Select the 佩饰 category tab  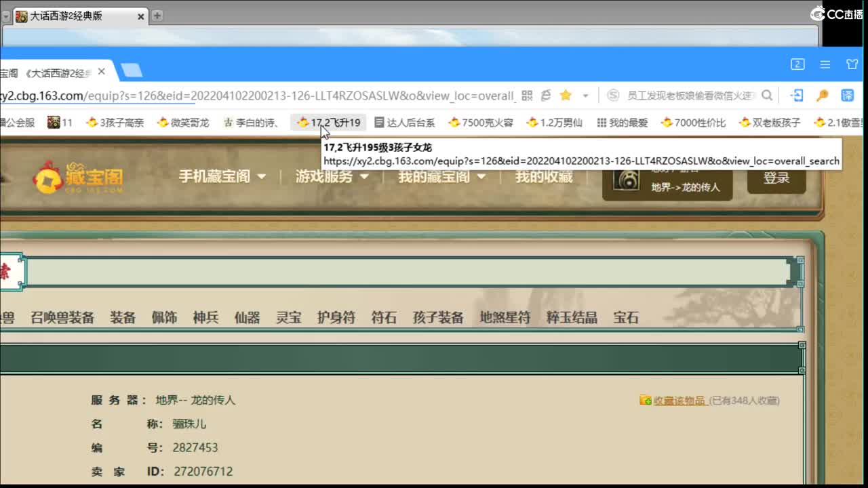[x=164, y=318]
